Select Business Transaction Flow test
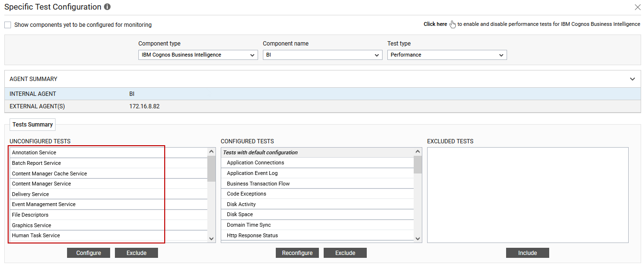Viewport: 644px width, 266px height. (x=317, y=184)
